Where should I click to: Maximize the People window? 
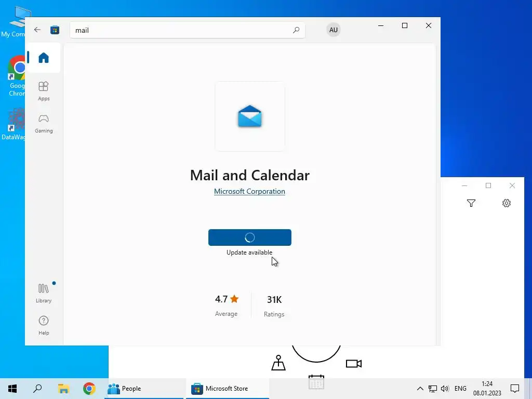click(488, 185)
